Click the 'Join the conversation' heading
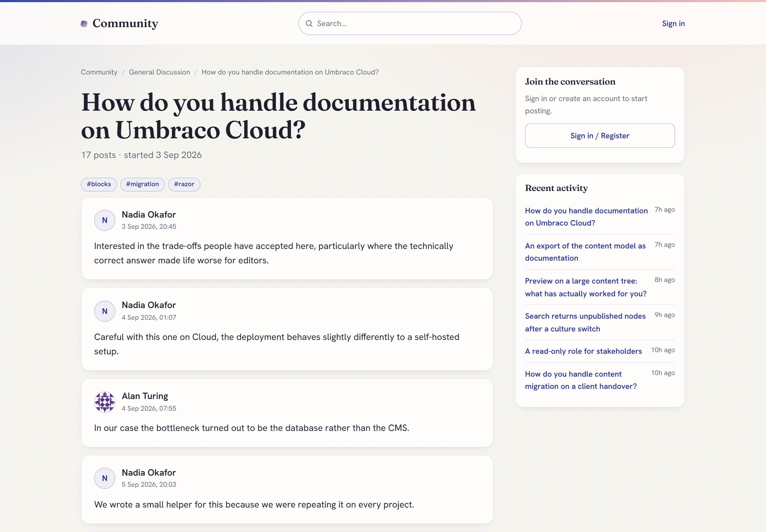Image resolution: width=766 pixels, height=532 pixels. coord(570,82)
